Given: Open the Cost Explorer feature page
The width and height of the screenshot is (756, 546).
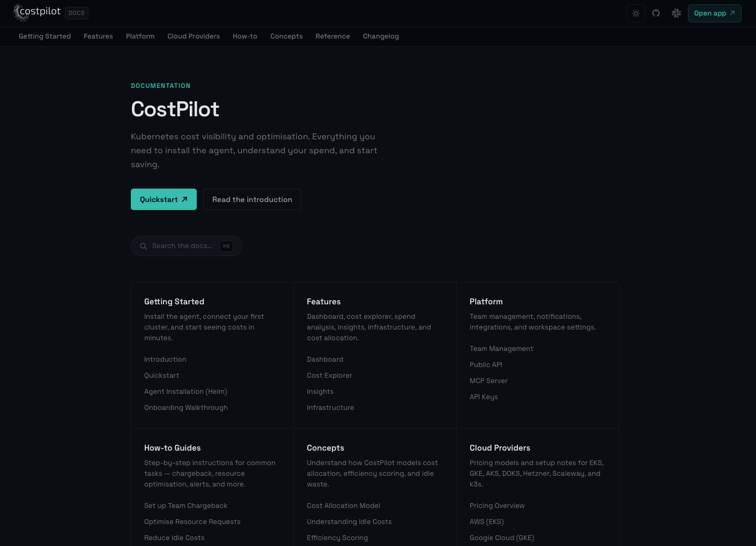Looking at the screenshot, I should coord(329,375).
